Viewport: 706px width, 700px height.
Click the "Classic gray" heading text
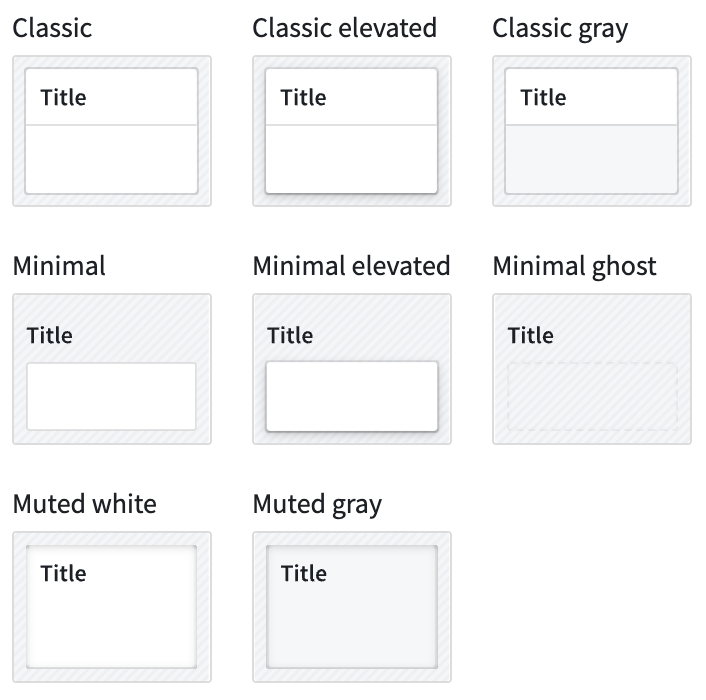pyautogui.click(x=560, y=29)
